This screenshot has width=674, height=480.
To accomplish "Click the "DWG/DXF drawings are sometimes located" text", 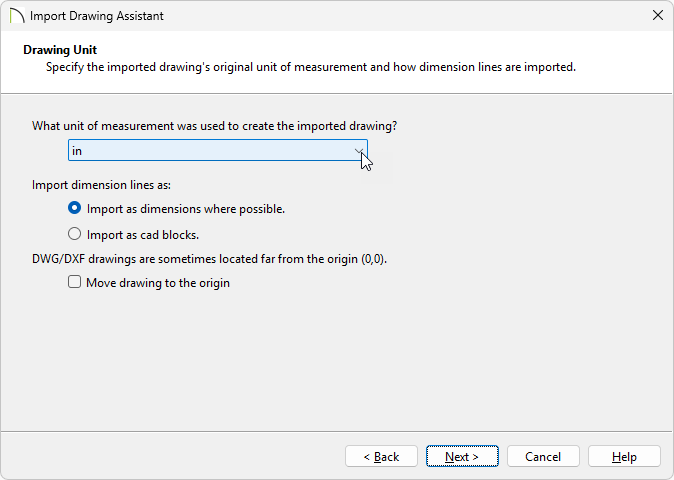I will [209, 259].
